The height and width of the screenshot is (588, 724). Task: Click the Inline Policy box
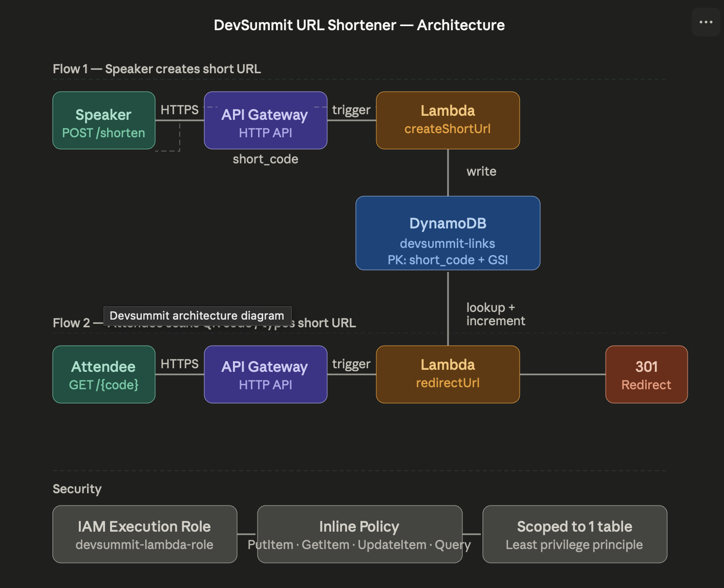coord(360,534)
